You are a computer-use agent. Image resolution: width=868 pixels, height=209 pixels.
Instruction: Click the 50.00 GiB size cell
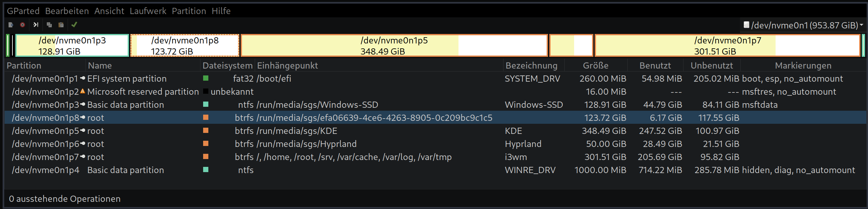(x=606, y=144)
